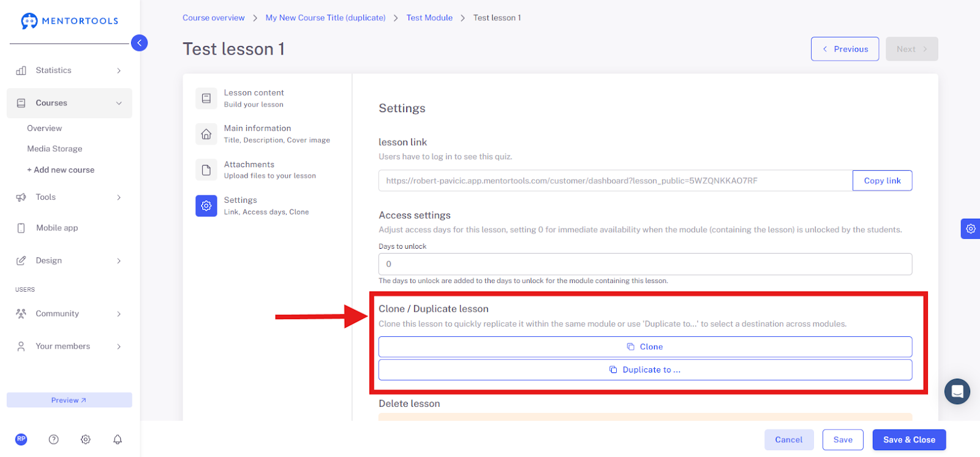Click the Access settings heading

415,216
